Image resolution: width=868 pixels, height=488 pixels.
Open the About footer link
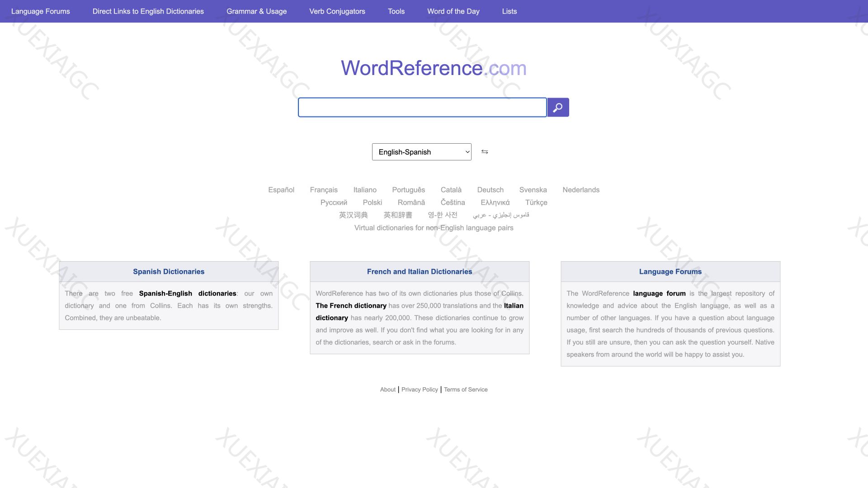coord(388,389)
